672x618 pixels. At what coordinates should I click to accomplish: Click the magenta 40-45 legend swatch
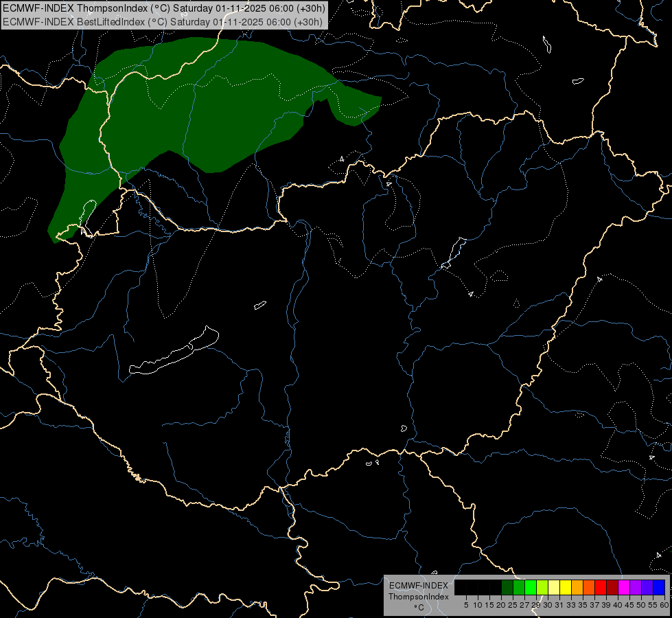(x=624, y=587)
